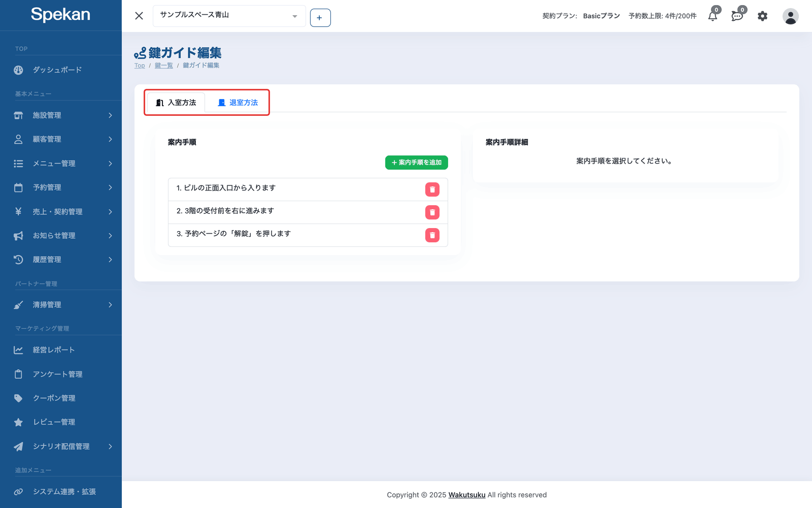This screenshot has width=812, height=508.
Task: Expand the お知らせ管理 chevron
Action: pos(110,236)
